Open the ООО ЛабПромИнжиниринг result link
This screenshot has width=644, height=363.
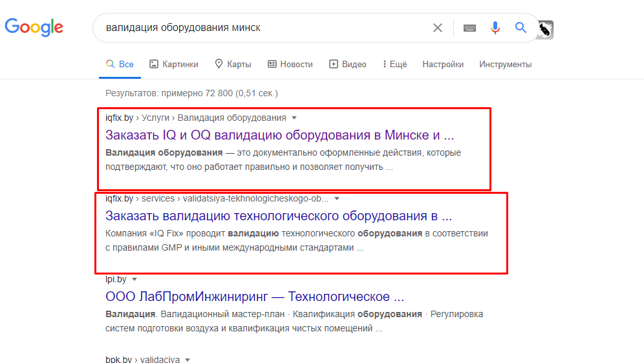coord(255,296)
